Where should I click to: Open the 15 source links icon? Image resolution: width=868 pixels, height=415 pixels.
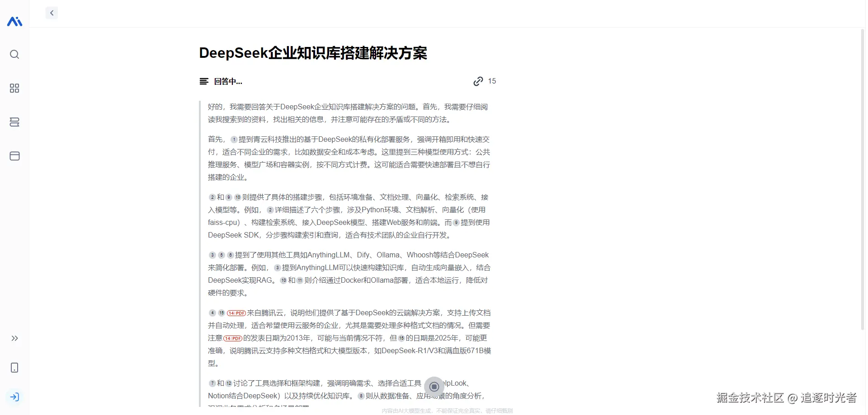(478, 81)
